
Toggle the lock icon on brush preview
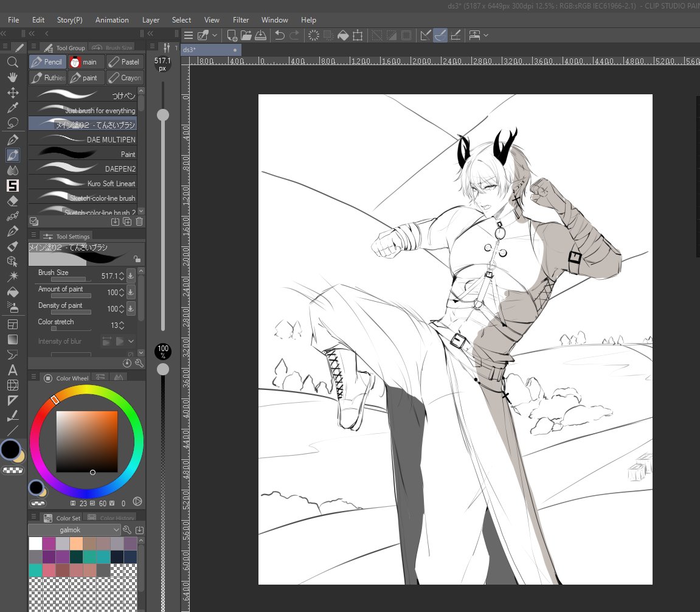coord(137,259)
